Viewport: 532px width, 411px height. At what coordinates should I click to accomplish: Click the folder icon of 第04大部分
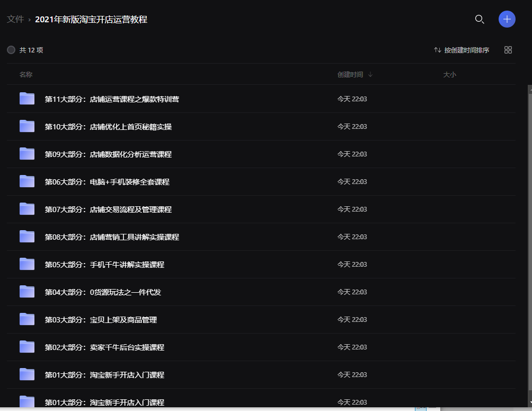tap(26, 292)
